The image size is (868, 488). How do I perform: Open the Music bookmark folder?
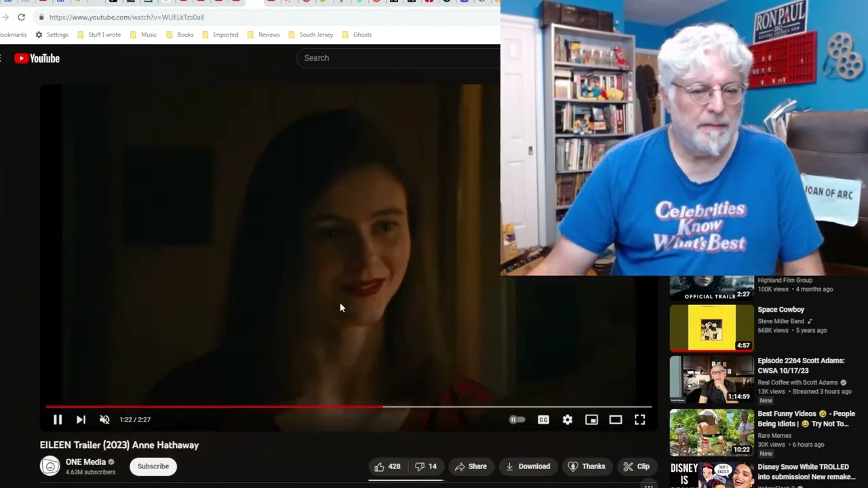coord(143,35)
